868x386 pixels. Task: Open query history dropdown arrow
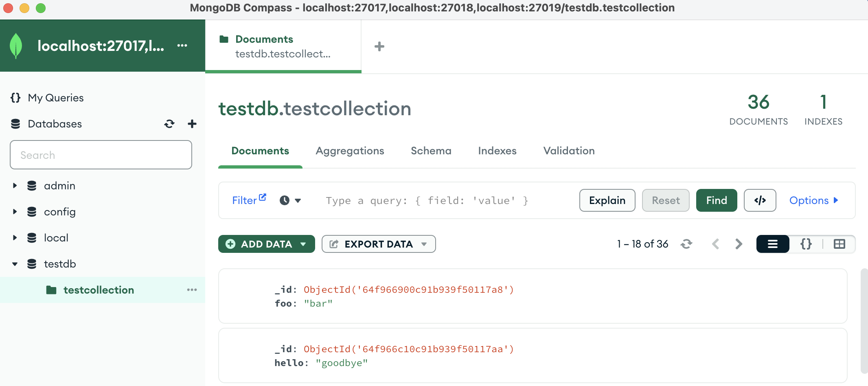click(x=298, y=200)
